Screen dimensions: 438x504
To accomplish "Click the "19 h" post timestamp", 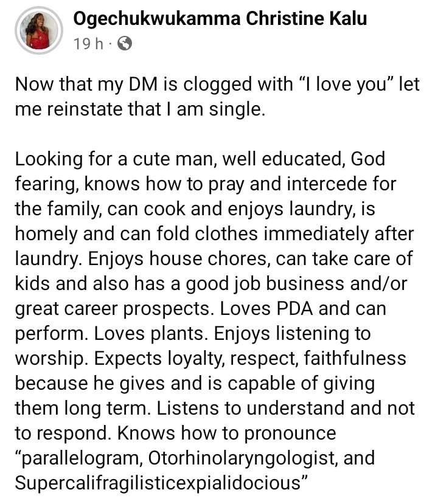I will tap(88, 44).
